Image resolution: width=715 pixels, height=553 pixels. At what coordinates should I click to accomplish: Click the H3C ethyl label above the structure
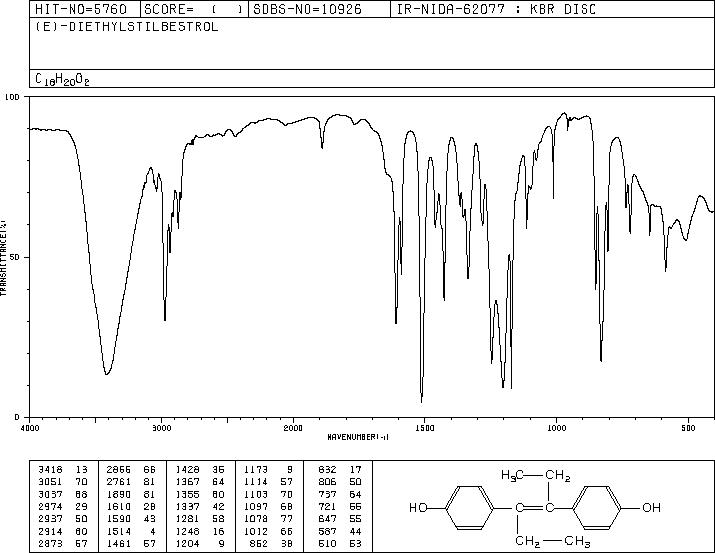click(512, 475)
